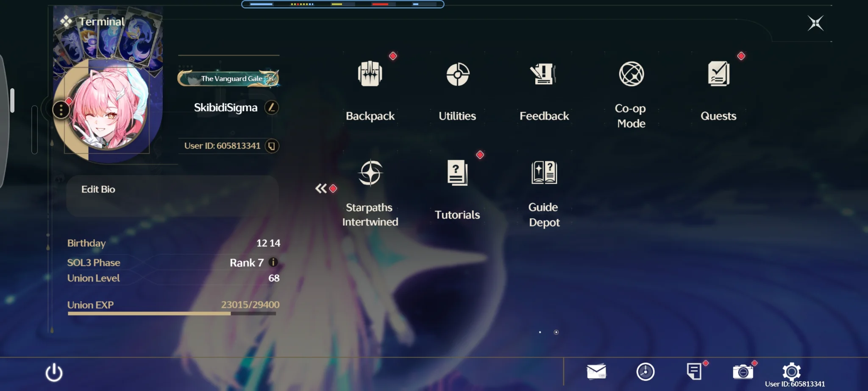Click the power logout icon
Screen dimensions: 868x391
[x=54, y=373]
